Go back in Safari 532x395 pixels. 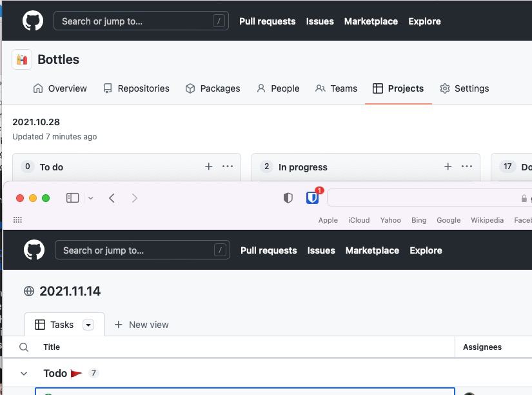[x=112, y=198]
